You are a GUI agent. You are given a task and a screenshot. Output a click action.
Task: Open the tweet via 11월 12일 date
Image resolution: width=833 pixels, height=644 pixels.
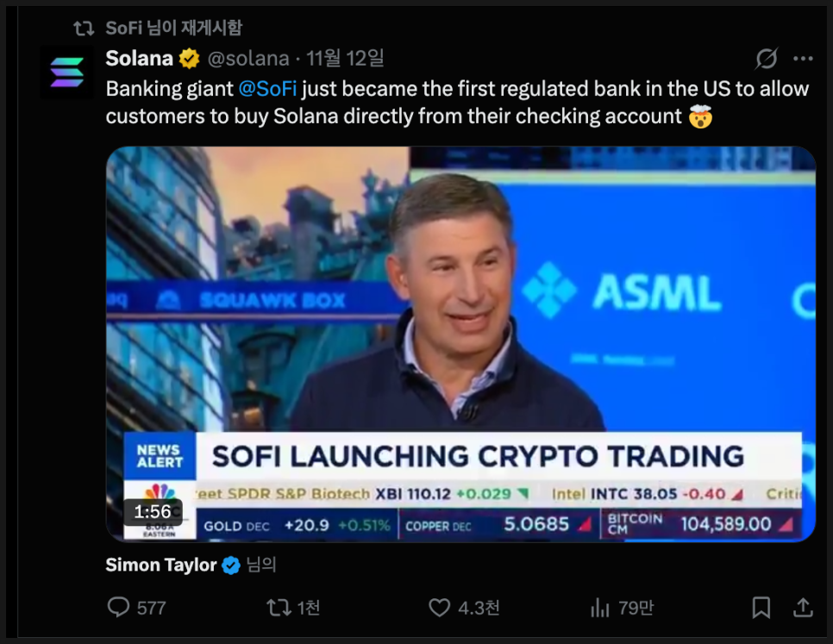[x=345, y=59]
